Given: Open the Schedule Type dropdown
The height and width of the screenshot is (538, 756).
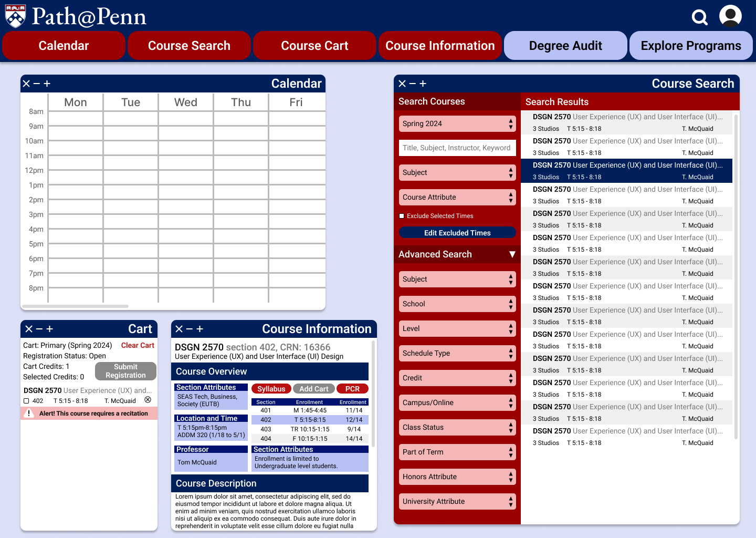Looking at the screenshot, I should [x=457, y=353].
